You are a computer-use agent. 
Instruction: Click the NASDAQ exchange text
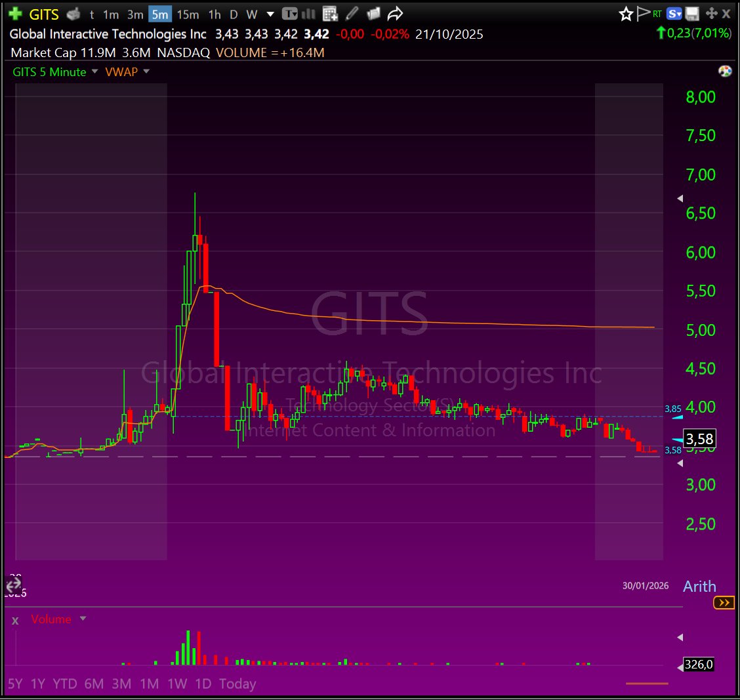click(183, 52)
